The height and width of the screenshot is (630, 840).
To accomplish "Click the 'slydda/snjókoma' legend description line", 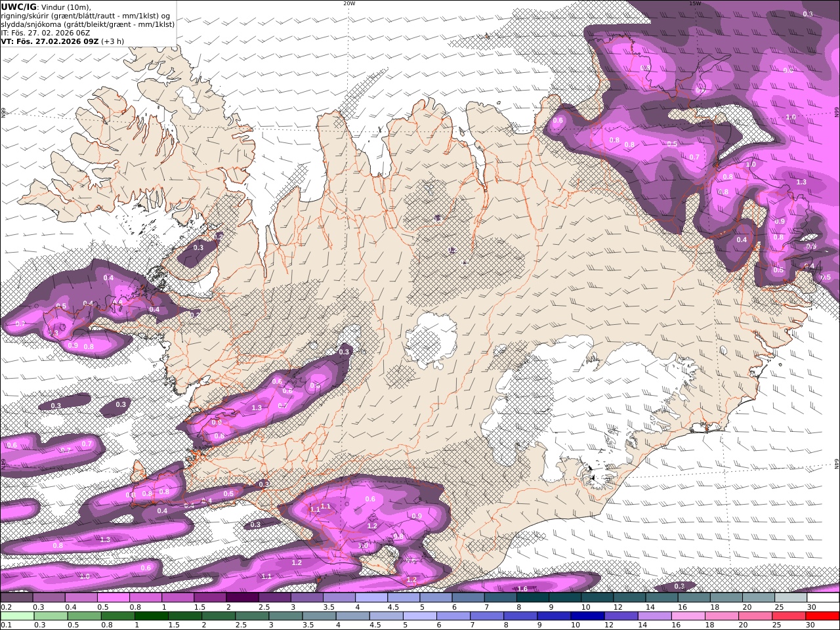I will pyautogui.click(x=88, y=24).
